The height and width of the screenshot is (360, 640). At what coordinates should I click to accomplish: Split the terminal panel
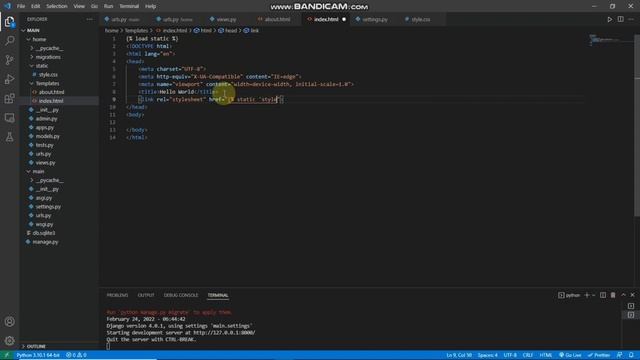pos(603,295)
